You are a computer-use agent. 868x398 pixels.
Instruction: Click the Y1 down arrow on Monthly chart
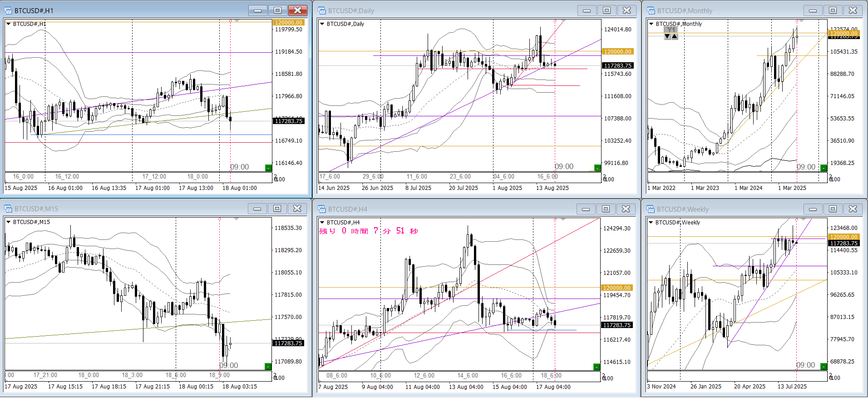pos(667,36)
